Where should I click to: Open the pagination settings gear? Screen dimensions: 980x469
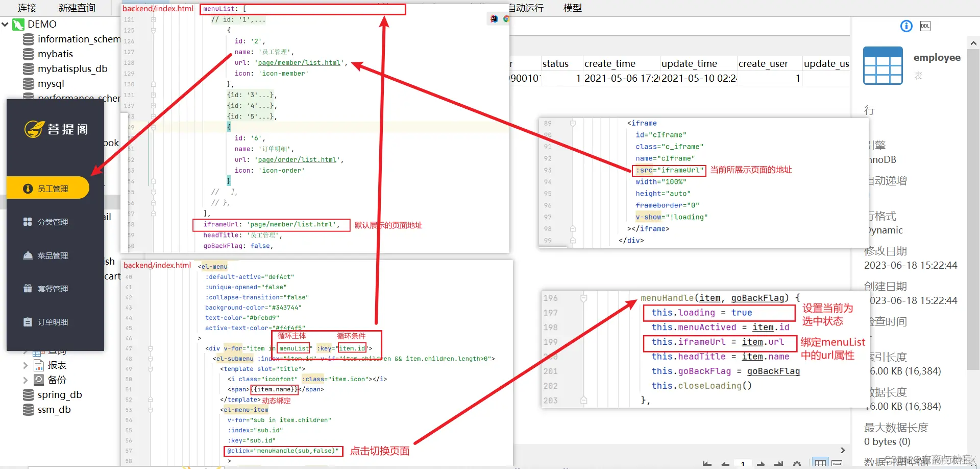pyautogui.click(x=797, y=464)
